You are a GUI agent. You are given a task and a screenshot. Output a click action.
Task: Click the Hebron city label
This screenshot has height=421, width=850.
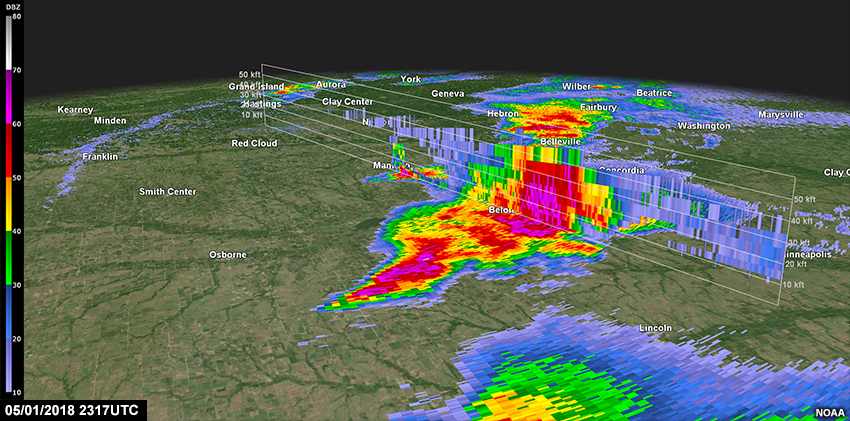[x=503, y=114]
